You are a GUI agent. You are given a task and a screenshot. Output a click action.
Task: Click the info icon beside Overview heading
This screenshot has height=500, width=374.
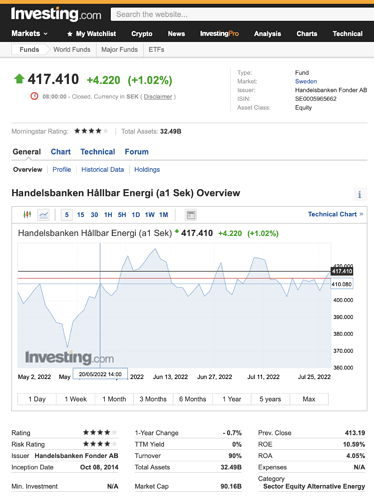pyautogui.click(x=360, y=194)
